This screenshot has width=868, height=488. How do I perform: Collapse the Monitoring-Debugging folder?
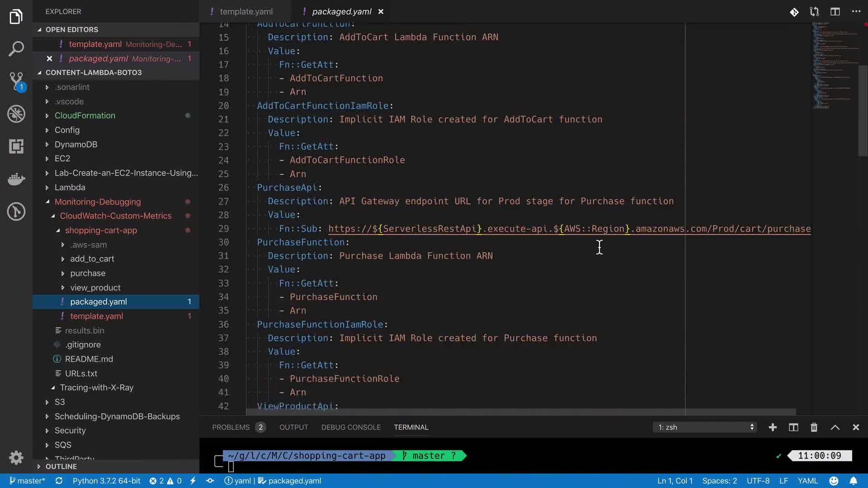pyautogui.click(x=97, y=202)
